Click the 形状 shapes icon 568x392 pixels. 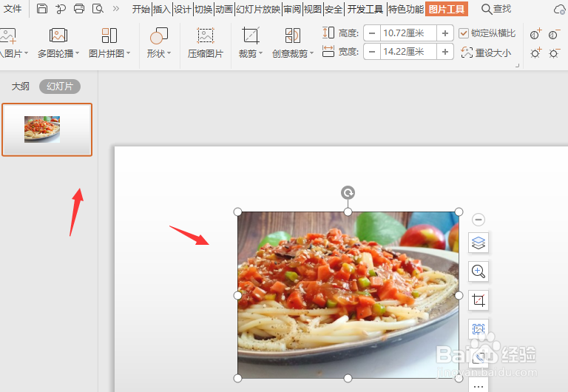coord(159,36)
